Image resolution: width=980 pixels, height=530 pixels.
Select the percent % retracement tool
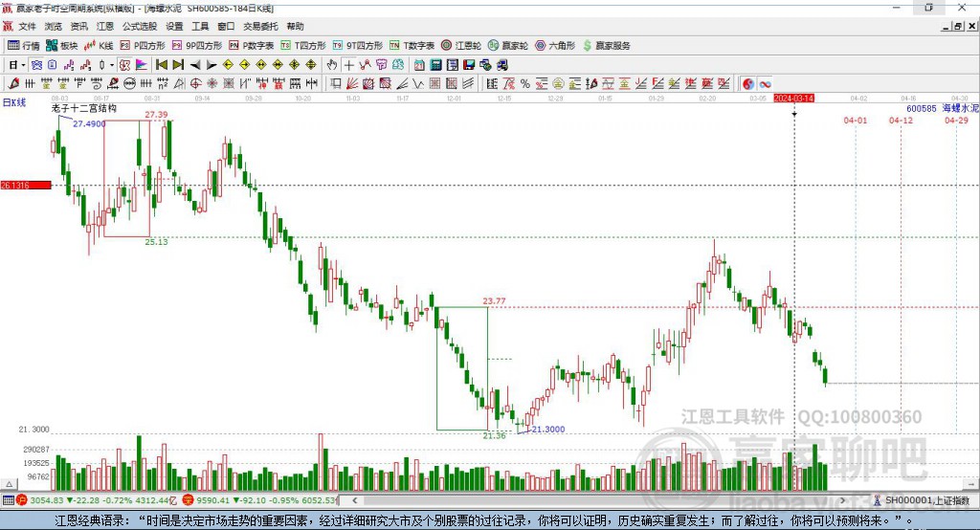525,84
